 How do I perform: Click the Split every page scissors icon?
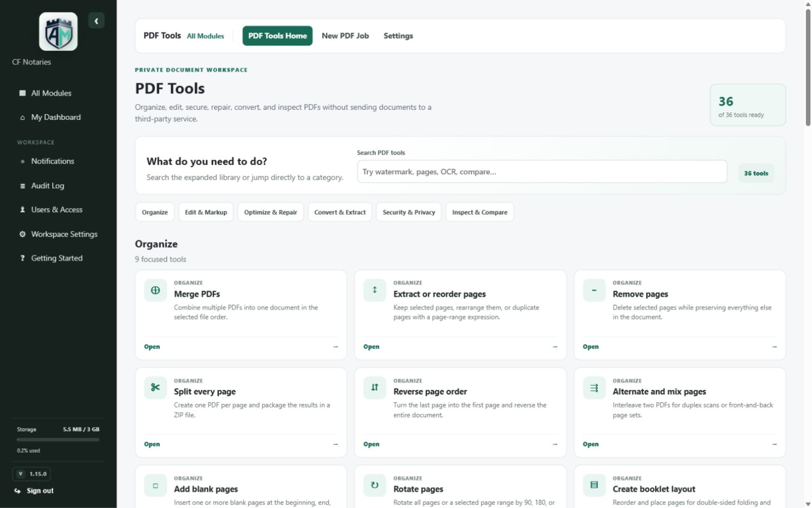coord(155,388)
